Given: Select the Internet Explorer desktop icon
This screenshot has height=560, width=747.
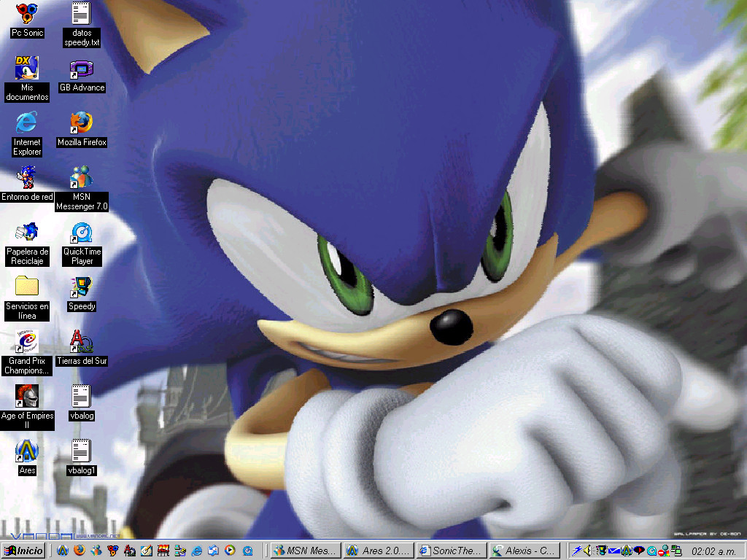Looking at the screenshot, I should 27,134.
